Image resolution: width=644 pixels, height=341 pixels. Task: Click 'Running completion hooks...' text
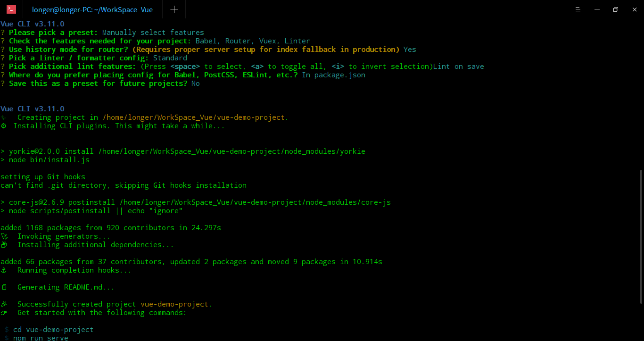(x=74, y=270)
